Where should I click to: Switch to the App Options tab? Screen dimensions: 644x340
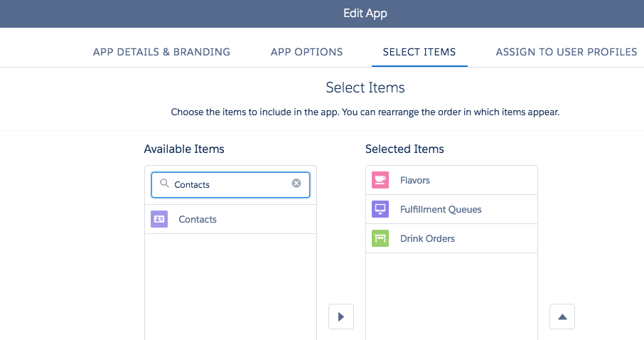306,52
